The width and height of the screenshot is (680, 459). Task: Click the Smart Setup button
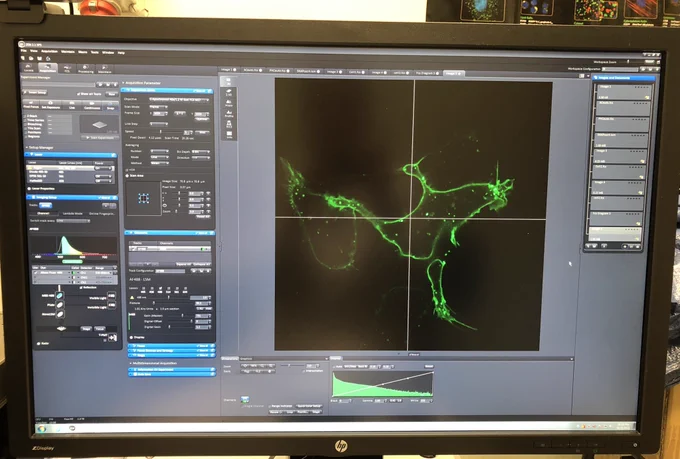point(35,92)
